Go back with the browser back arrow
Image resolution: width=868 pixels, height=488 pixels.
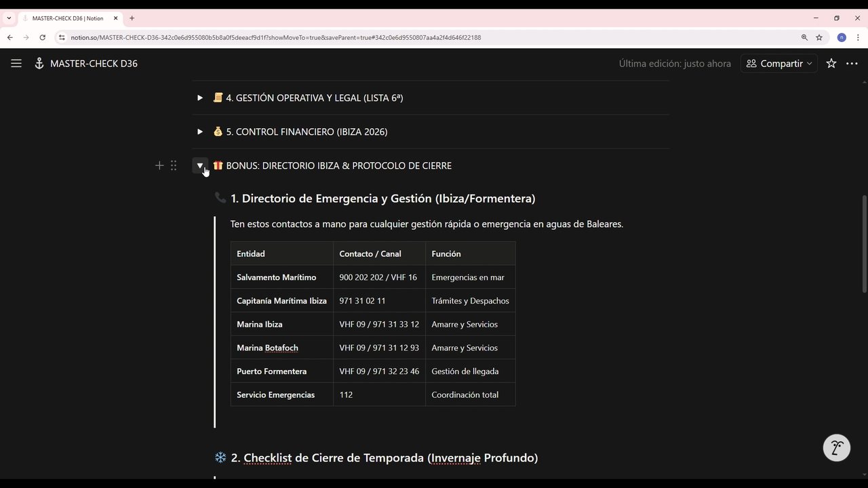(10, 37)
